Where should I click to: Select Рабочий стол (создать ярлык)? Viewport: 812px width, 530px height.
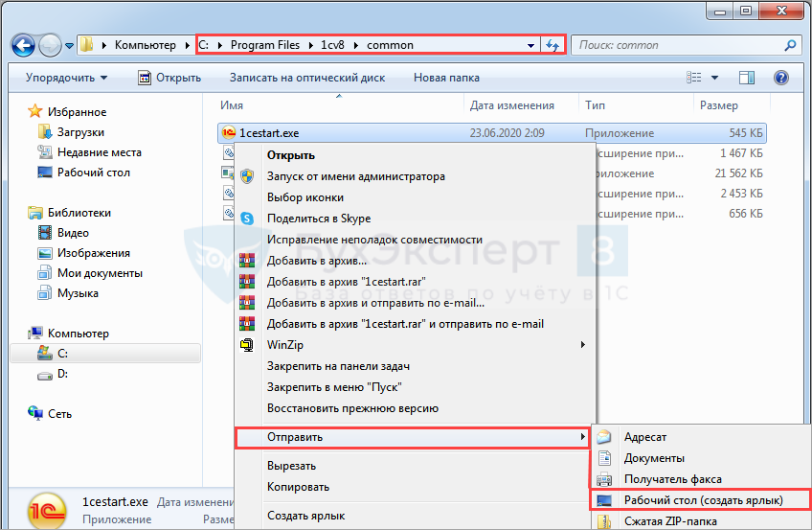pos(701,500)
